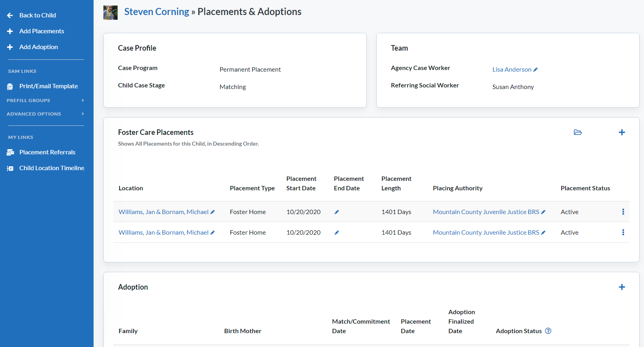Edit placement end date in second row

337,233
